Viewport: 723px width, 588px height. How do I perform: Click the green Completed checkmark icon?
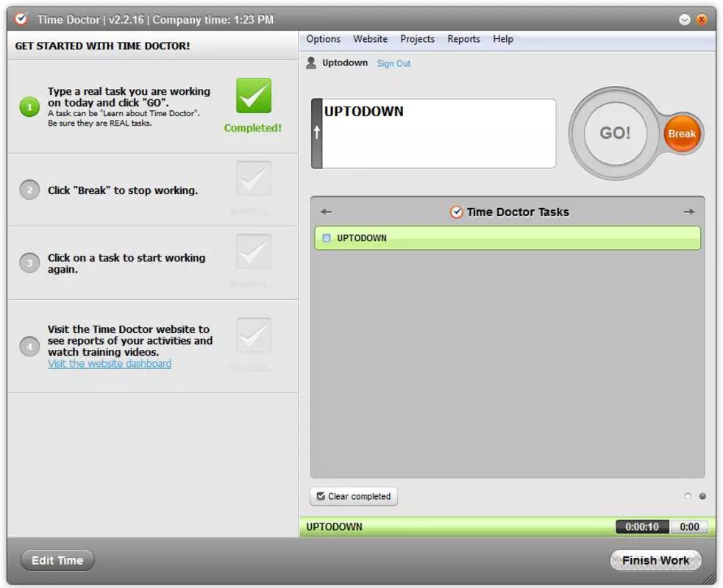(254, 96)
